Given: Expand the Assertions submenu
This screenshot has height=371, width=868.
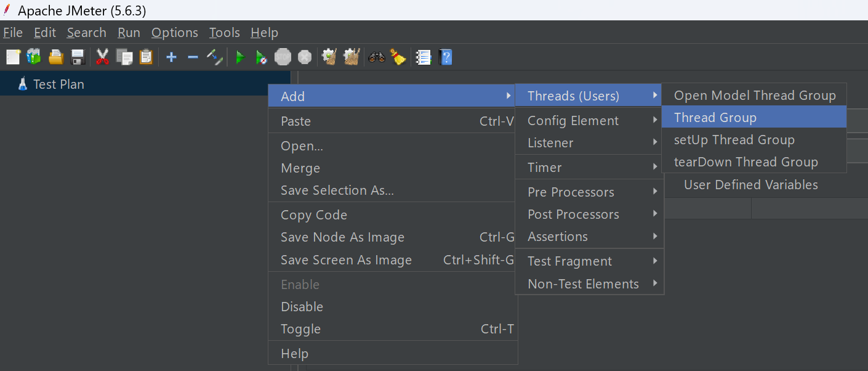Looking at the screenshot, I should coord(589,237).
